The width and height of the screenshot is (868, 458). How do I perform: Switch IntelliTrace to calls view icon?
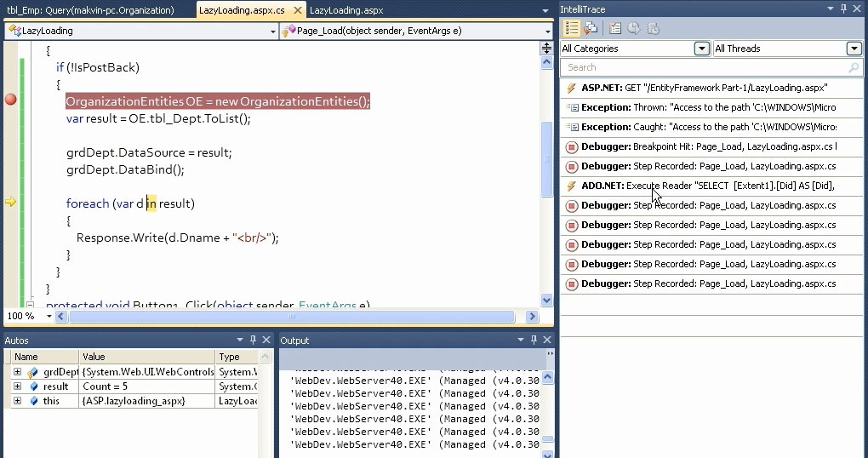pyautogui.click(x=591, y=28)
